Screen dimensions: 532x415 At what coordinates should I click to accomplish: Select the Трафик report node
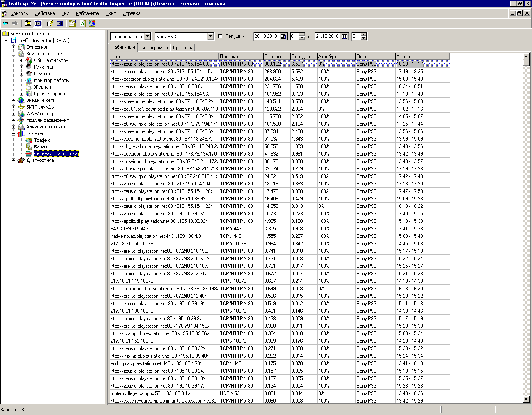[x=42, y=140]
